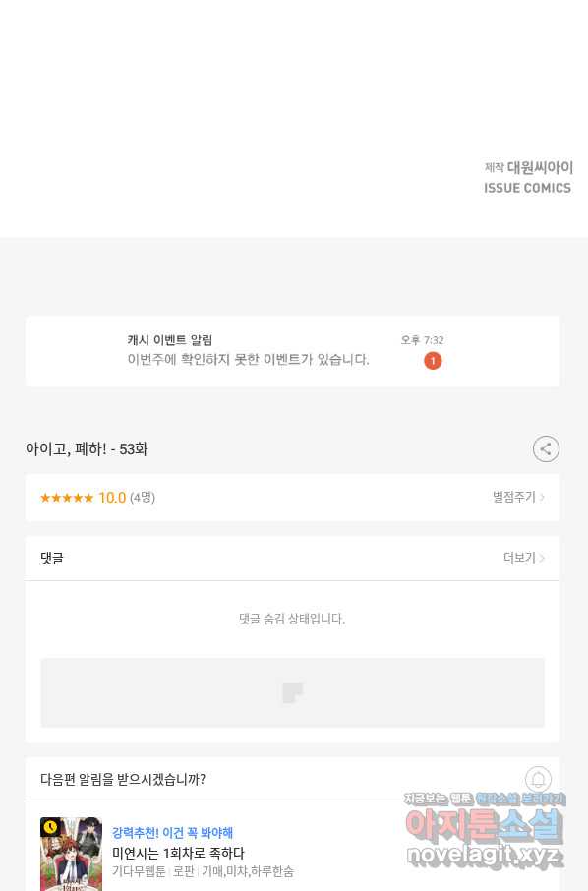Expand comments with 더보기 chevron

(x=524, y=558)
